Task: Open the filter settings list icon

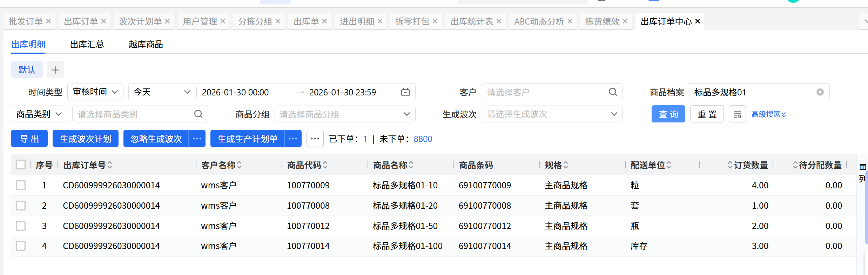Action: (x=737, y=114)
